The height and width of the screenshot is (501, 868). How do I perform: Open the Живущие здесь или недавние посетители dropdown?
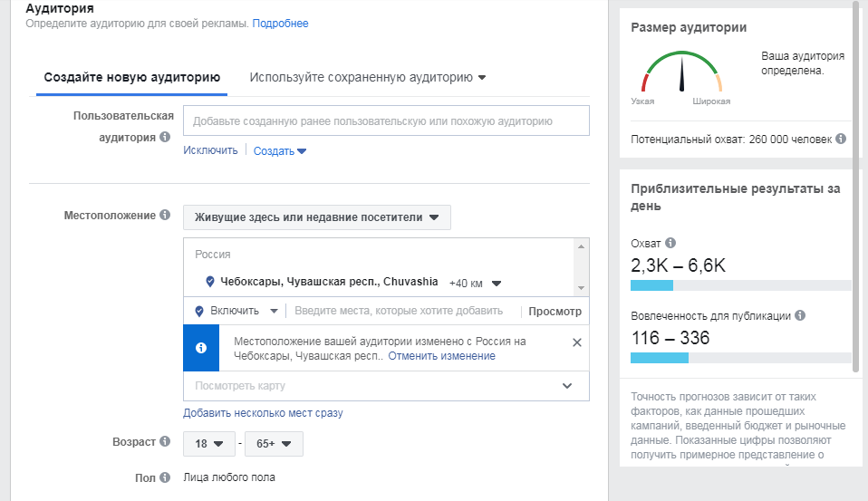tap(316, 217)
